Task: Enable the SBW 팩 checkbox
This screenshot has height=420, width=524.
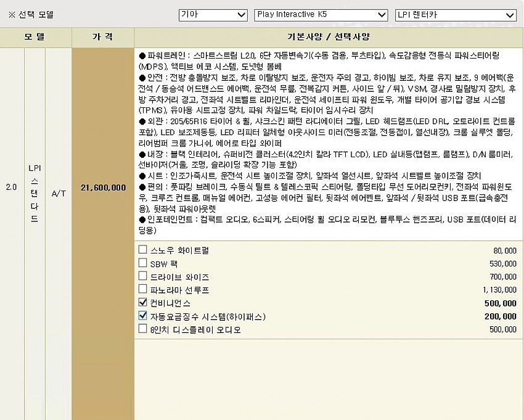Action: 143,263
